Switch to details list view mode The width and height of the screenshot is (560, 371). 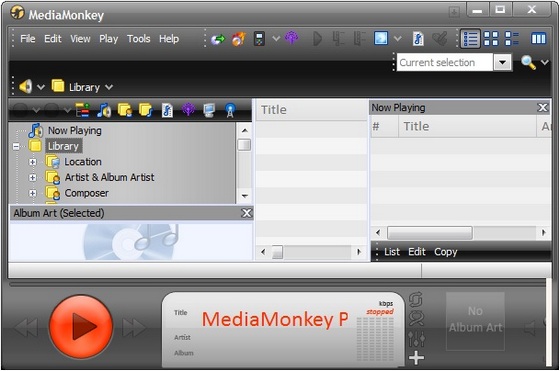pyautogui.click(x=470, y=39)
